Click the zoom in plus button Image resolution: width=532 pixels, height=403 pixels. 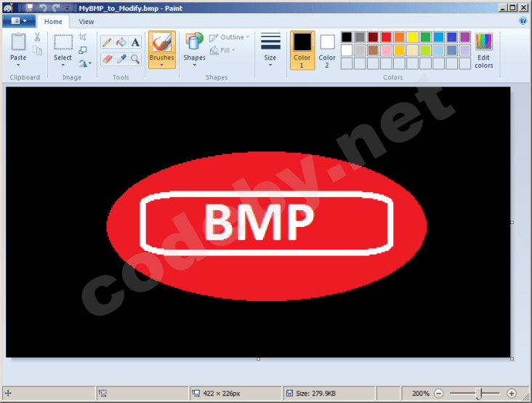tap(512, 394)
